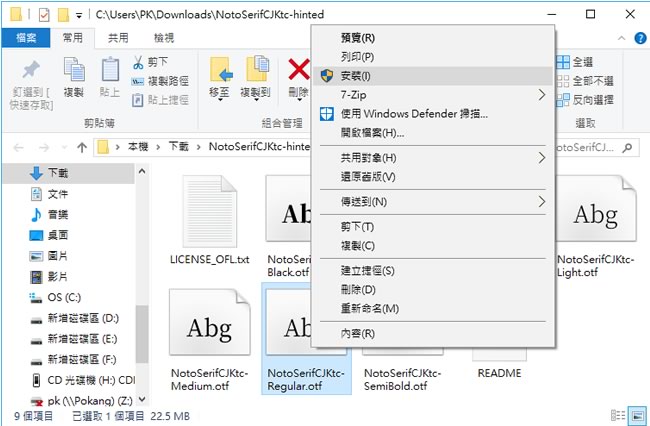Click Invert selection (反向選擇) icon
Viewport: 650px width, 426px height.
[563, 100]
